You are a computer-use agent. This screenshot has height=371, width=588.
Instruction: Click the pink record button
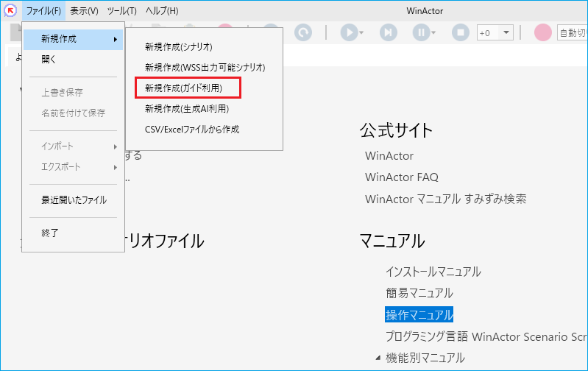542,32
